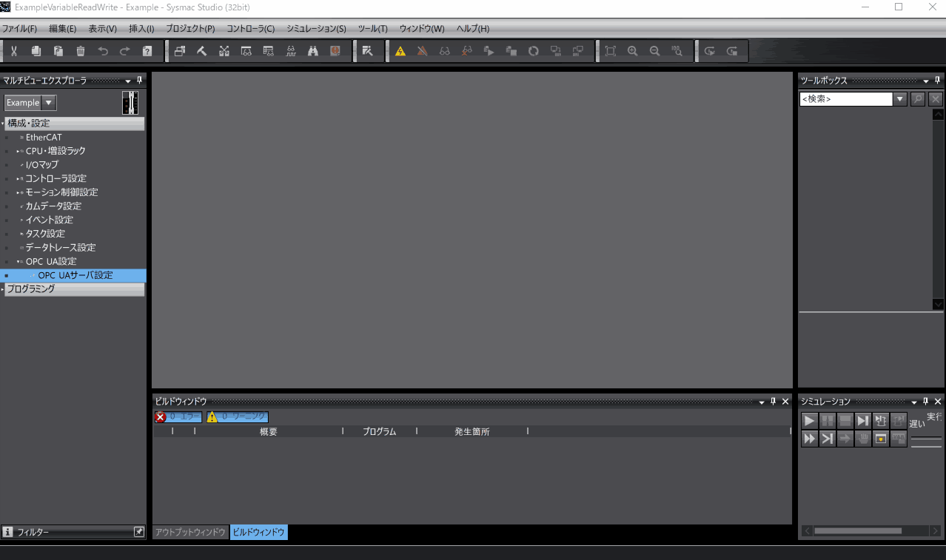Open マルチビューエクスプローラ panel options arrow

(128, 81)
